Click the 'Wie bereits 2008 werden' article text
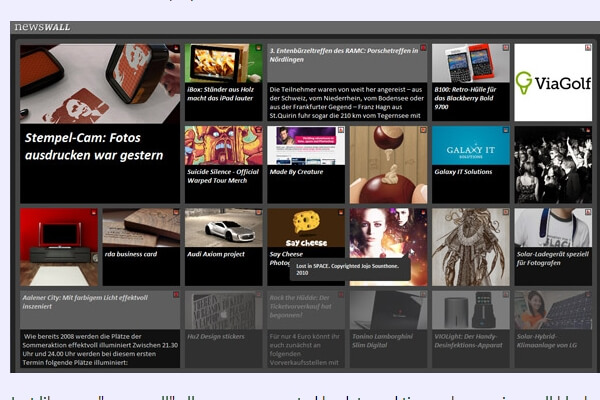This screenshot has height=400, width=600. (100, 349)
